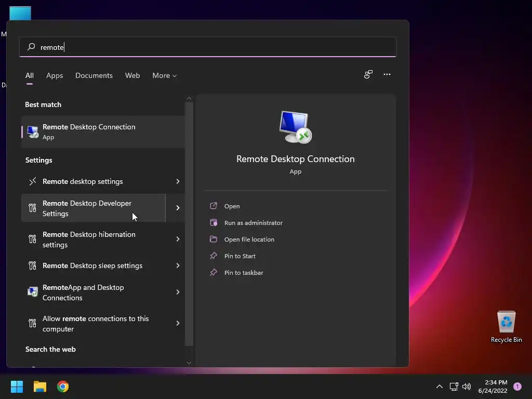Click the search magnifier icon
Image resolution: width=532 pixels, height=399 pixels.
pyautogui.click(x=31, y=47)
